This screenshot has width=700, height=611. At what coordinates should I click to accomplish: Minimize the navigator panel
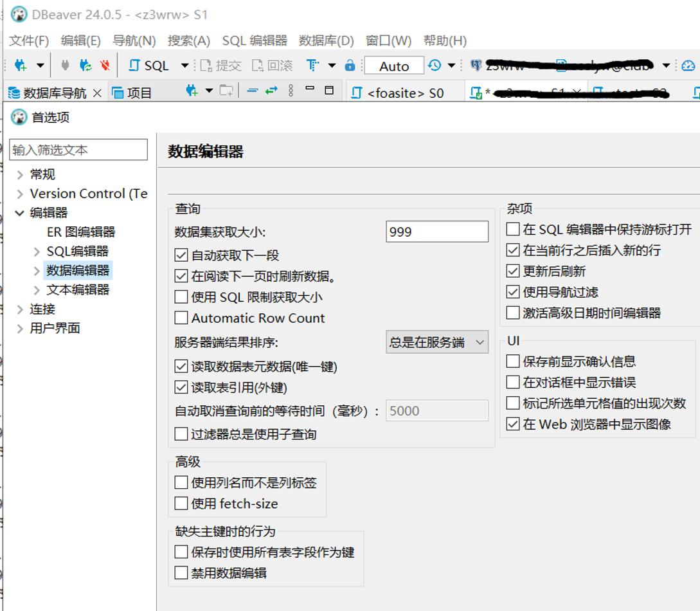point(310,88)
